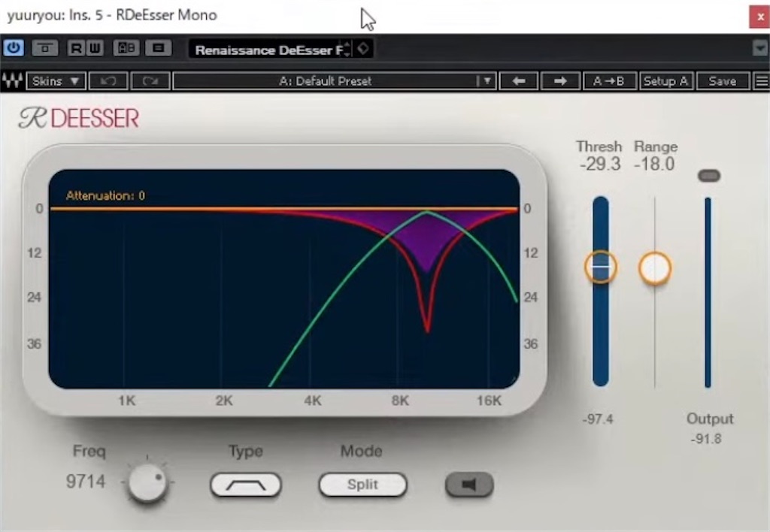This screenshot has width=770, height=532.
Task: Click the Output meter clip indicator
Action: (x=708, y=176)
